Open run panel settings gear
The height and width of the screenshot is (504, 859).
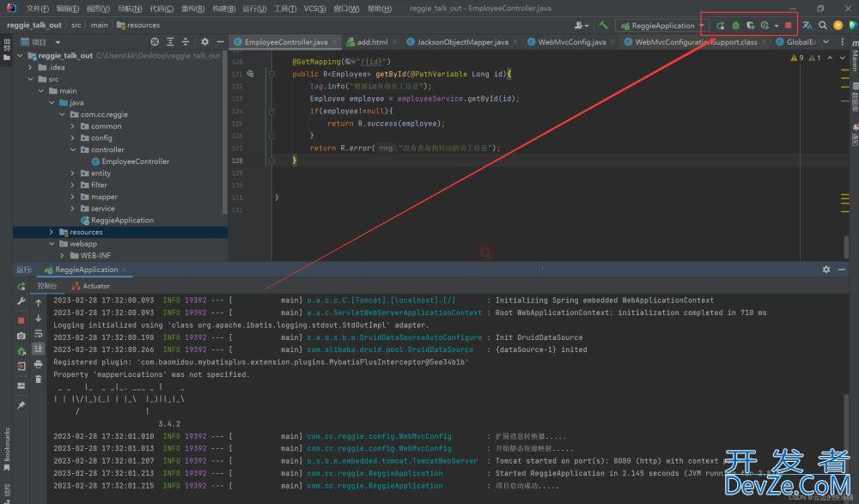point(826,270)
